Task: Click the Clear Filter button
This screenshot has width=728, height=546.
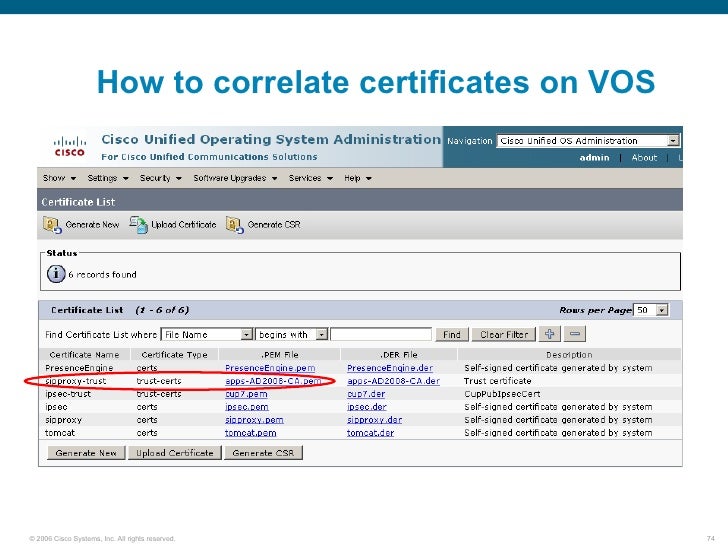Action: click(504, 334)
